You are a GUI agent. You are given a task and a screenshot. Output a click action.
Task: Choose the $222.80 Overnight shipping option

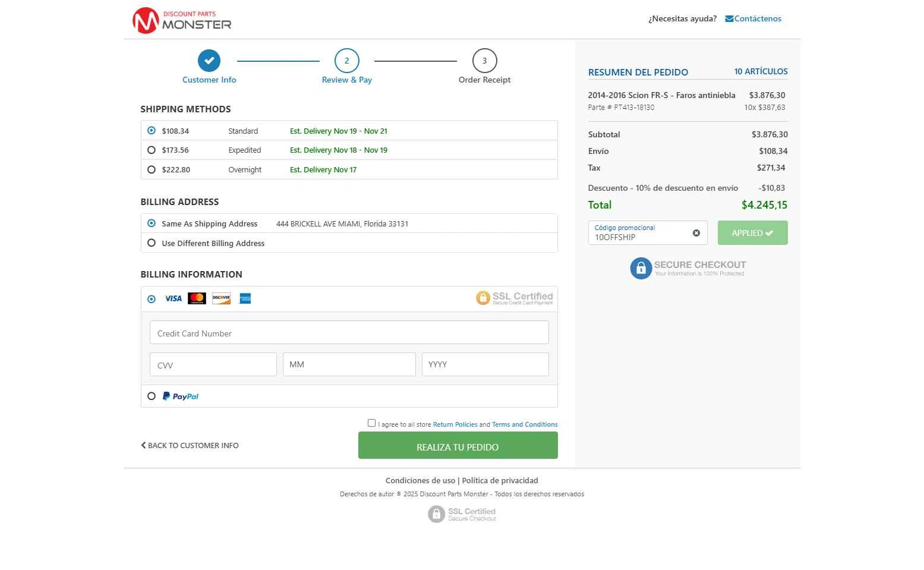[x=152, y=169]
